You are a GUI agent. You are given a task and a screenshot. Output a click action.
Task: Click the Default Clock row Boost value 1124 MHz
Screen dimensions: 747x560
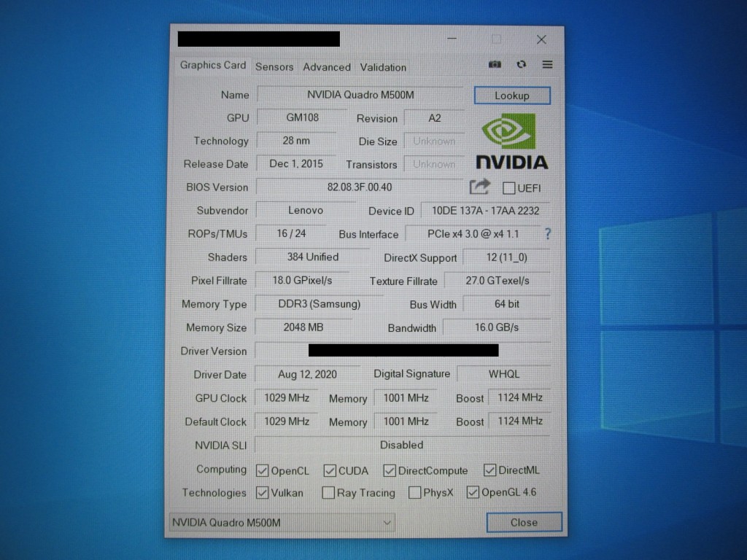click(x=519, y=421)
